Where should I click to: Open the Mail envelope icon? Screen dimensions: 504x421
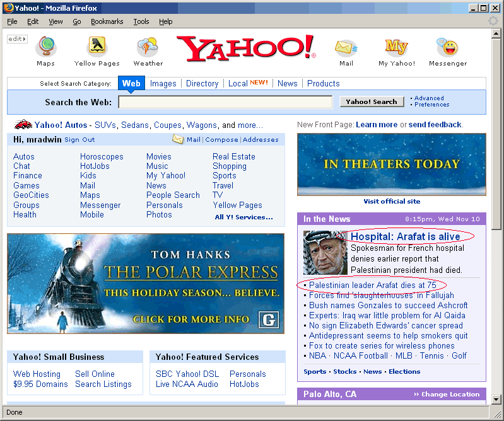point(346,47)
